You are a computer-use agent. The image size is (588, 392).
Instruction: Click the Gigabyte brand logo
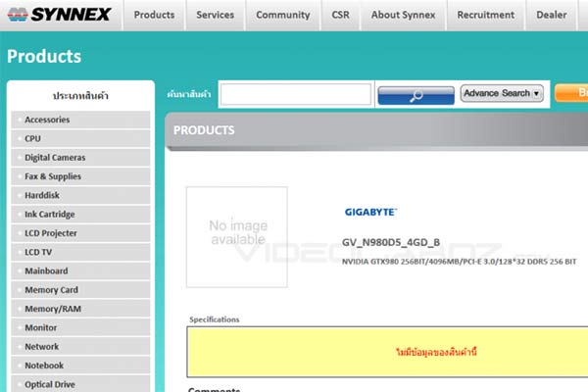(370, 212)
